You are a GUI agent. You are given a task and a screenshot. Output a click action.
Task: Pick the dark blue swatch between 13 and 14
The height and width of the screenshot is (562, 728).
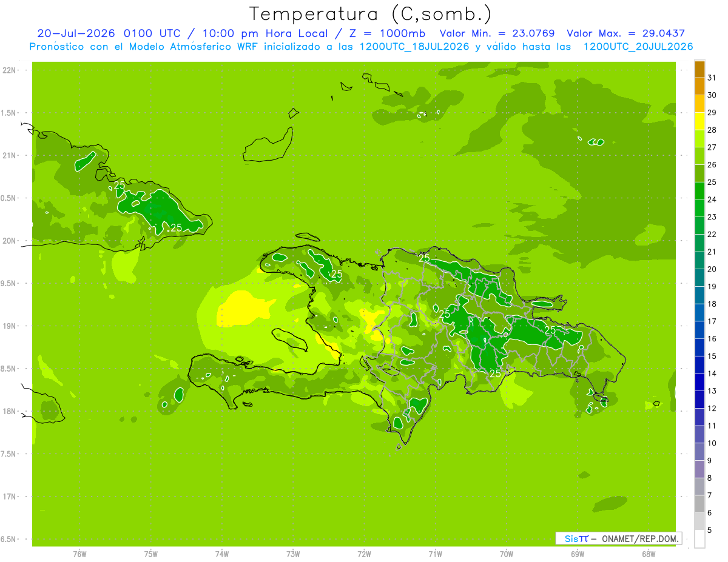click(699, 383)
